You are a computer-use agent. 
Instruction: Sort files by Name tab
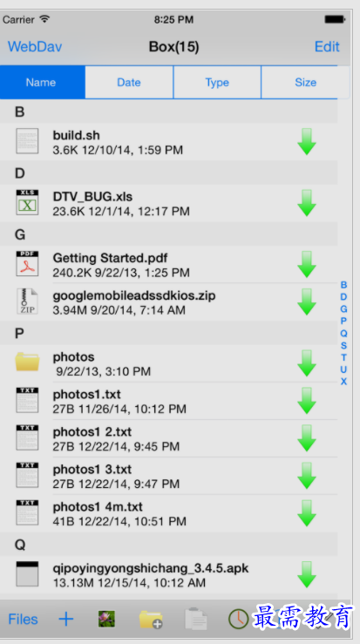[43, 82]
